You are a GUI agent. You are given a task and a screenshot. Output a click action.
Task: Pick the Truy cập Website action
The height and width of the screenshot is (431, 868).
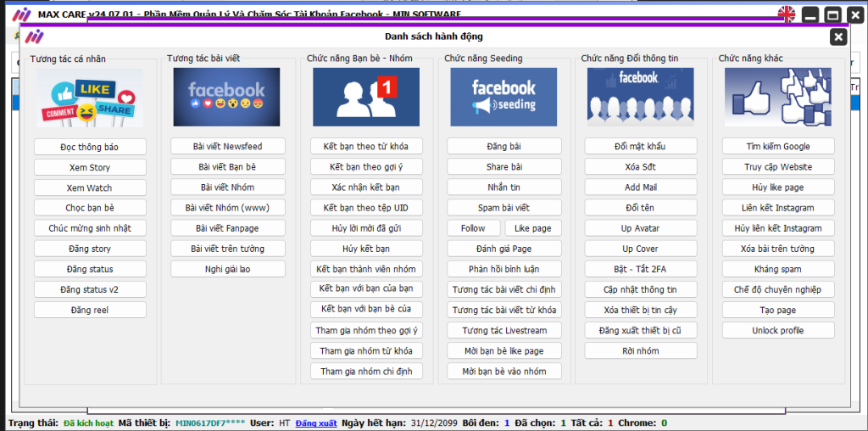[x=778, y=167]
